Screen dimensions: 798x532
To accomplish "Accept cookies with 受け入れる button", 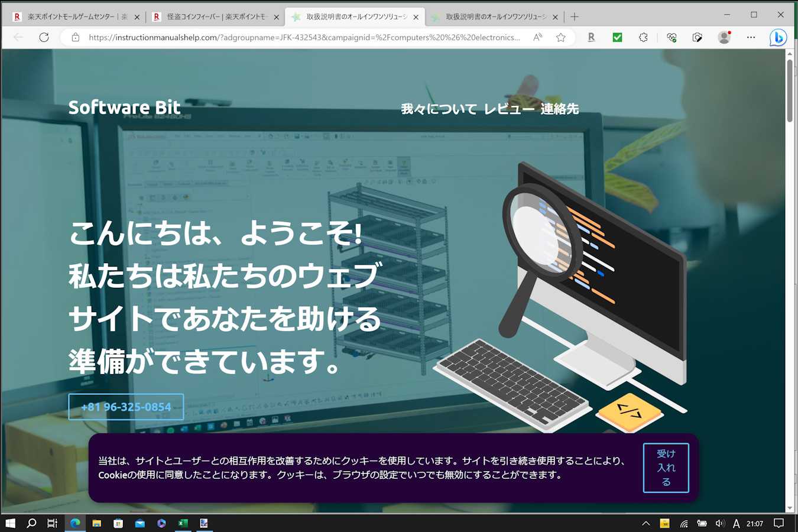I will point(666,468).
